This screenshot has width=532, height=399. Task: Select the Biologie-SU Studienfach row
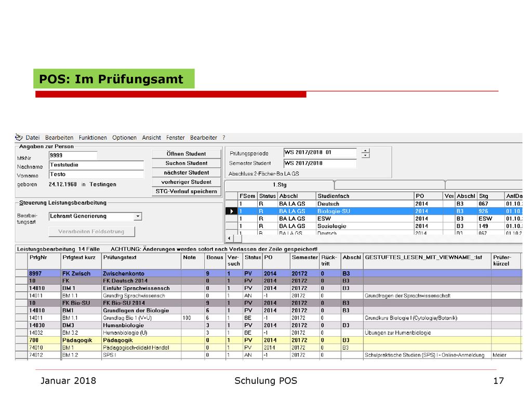[x=373, y=211]
